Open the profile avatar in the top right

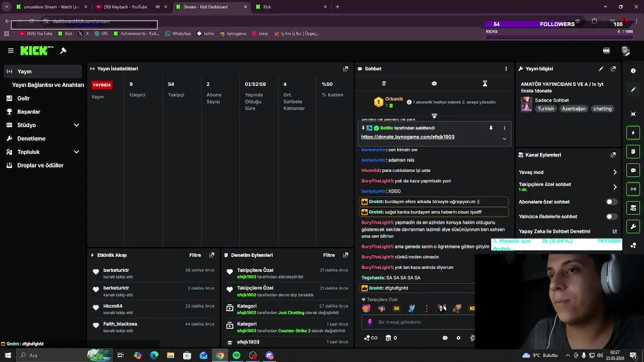pyautogui.click(x=625, y=51)
